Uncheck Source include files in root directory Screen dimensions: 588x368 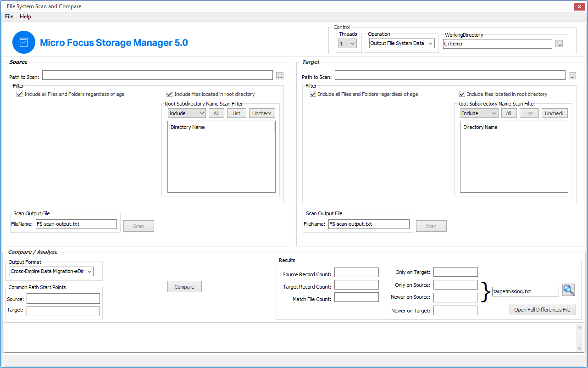click(170, 94)
